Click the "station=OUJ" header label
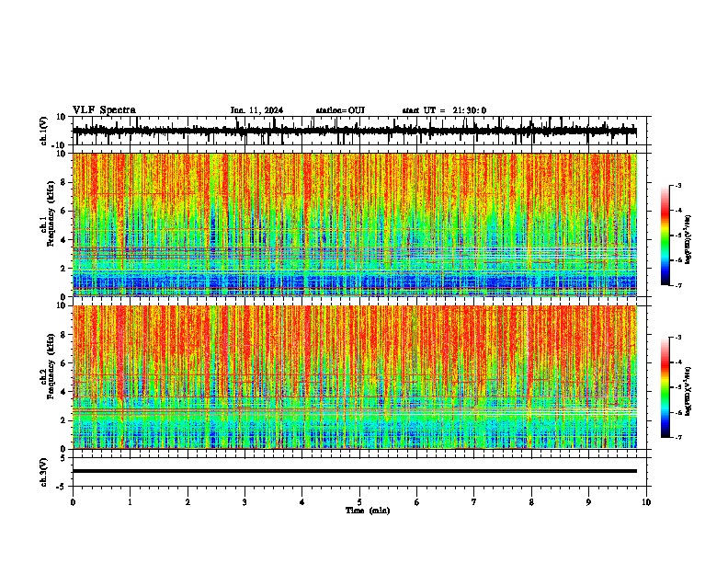Image resolution: width=728 pixels, height=563 pixels. point(340,110)
